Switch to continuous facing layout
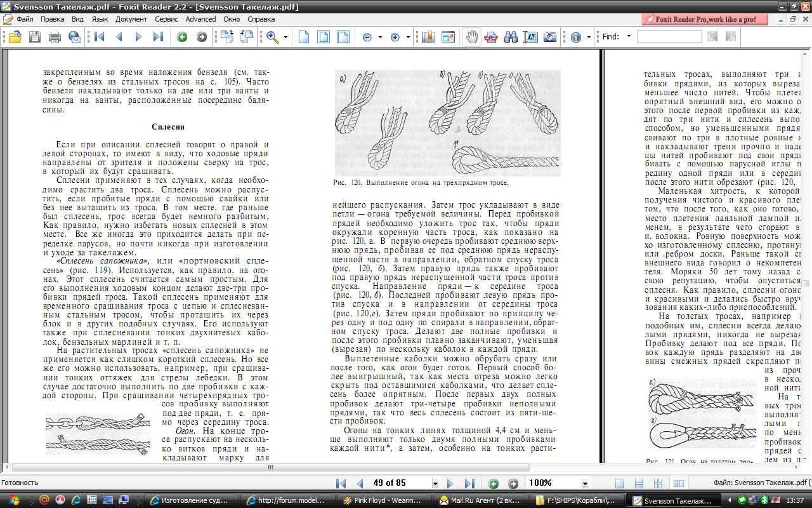812x508 pixels. [659, 484]
